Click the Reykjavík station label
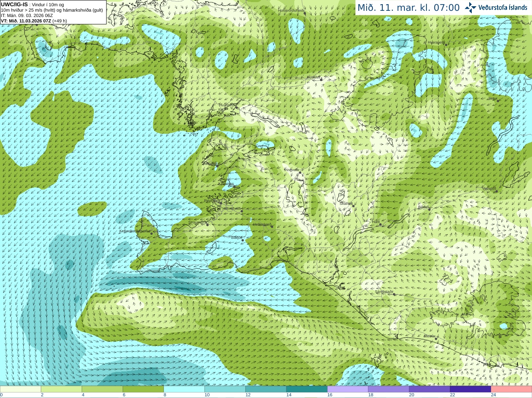Image resolution: width=532 pixels, height=398 pixels. tap(212, 201)
